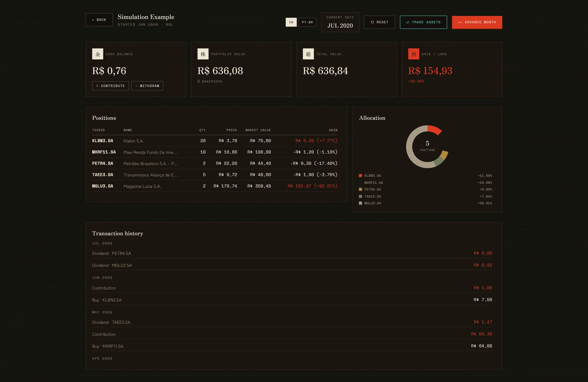588x382 pixels.
Task: Click the Cash Balance kanji icon
Action: pos(98,54)
